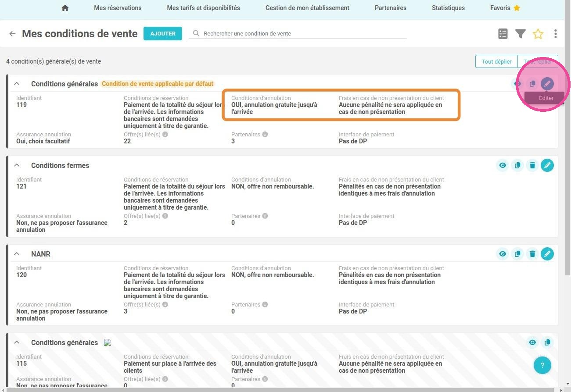Show Partenaires info for NANR
The width and height of the screenshot is (571, 392).
(265, 305)
